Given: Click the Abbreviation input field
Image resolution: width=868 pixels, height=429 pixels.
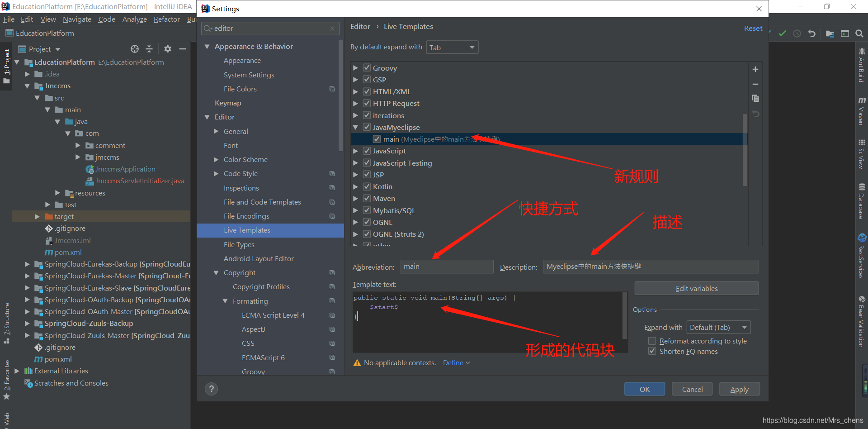Looking at the screenshot, I should [x=447, y=267].
